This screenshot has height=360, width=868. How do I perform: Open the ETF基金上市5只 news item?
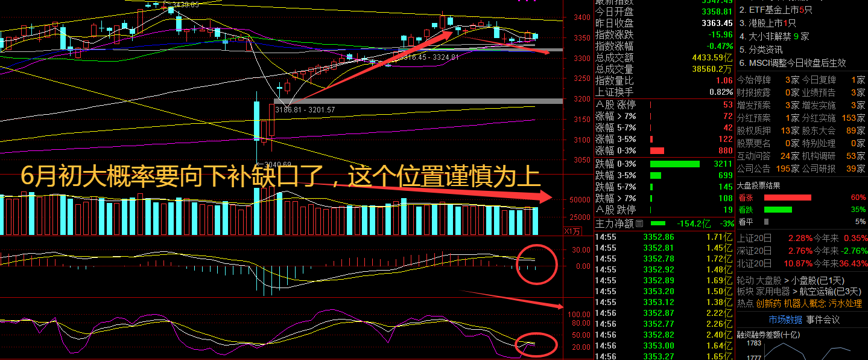tap(780, 10)
